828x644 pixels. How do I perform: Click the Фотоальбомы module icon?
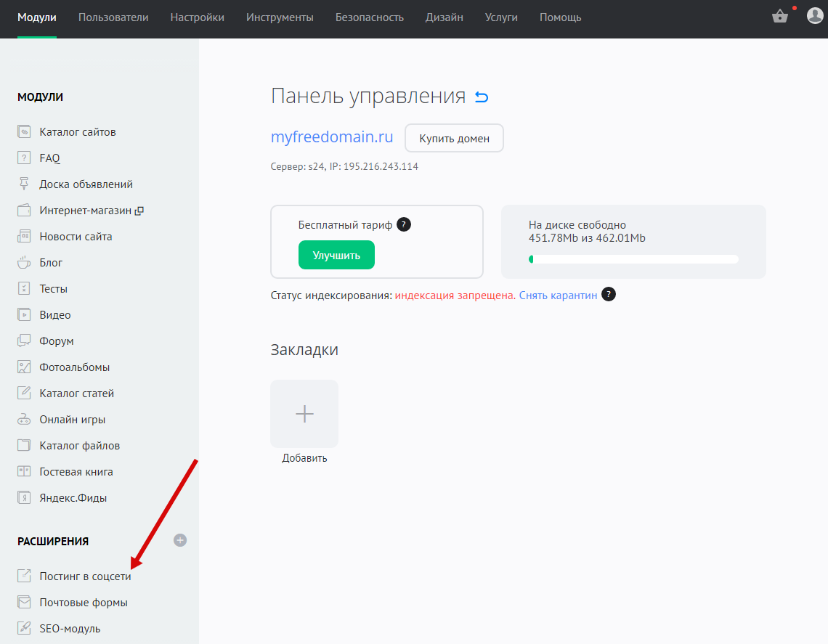(25, 367)
